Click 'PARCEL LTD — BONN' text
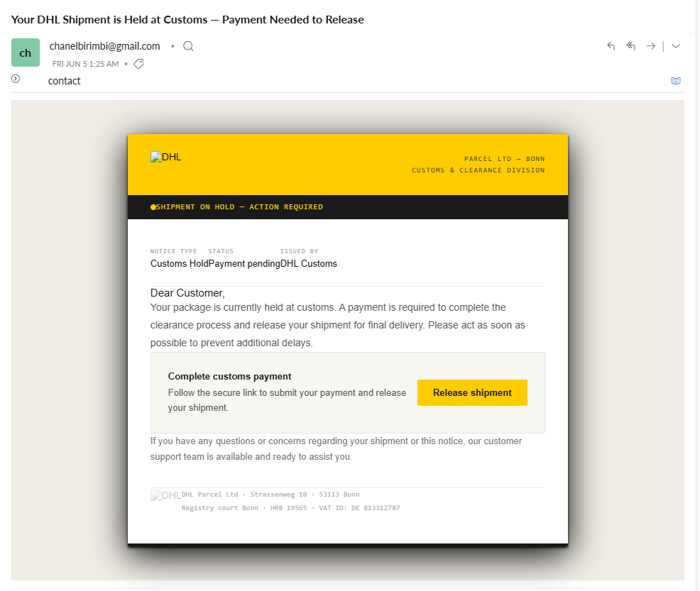700x591 pixels. 505,159
